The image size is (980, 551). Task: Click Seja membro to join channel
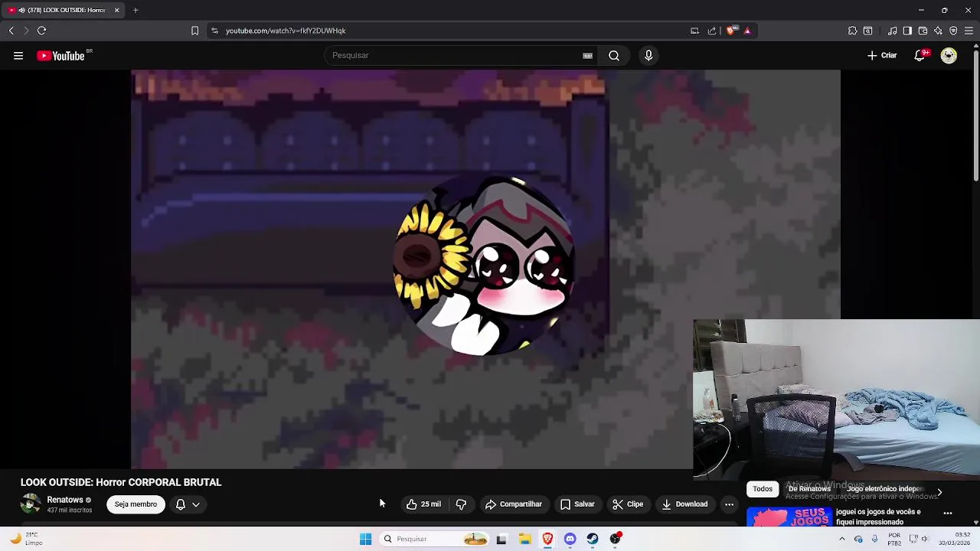[136, 504]
